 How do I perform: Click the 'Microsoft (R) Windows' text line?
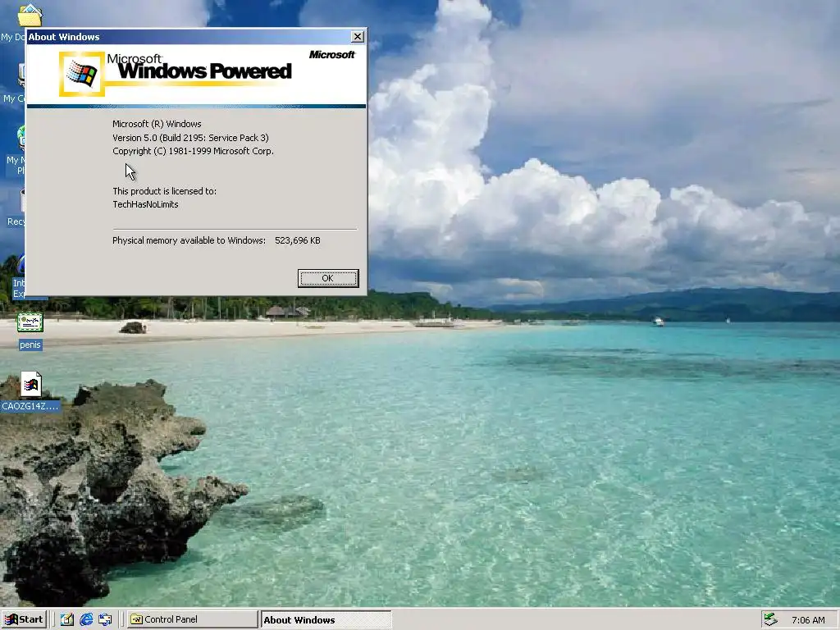[x=157, y=124]
